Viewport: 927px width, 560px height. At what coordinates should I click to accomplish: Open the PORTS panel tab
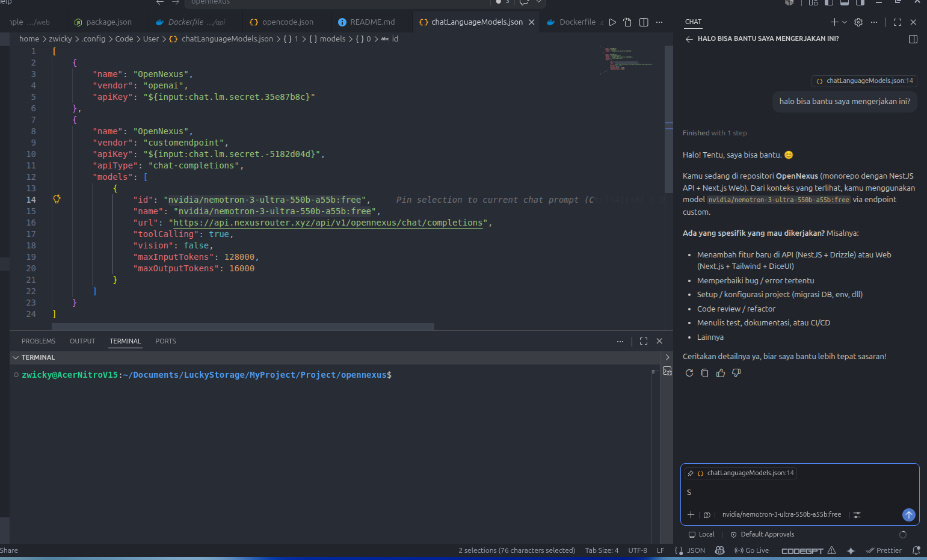pos(165,342)
